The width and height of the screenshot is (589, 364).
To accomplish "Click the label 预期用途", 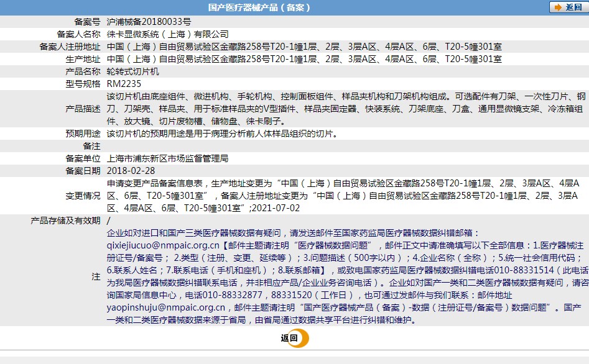I will [x=83, y=134].
